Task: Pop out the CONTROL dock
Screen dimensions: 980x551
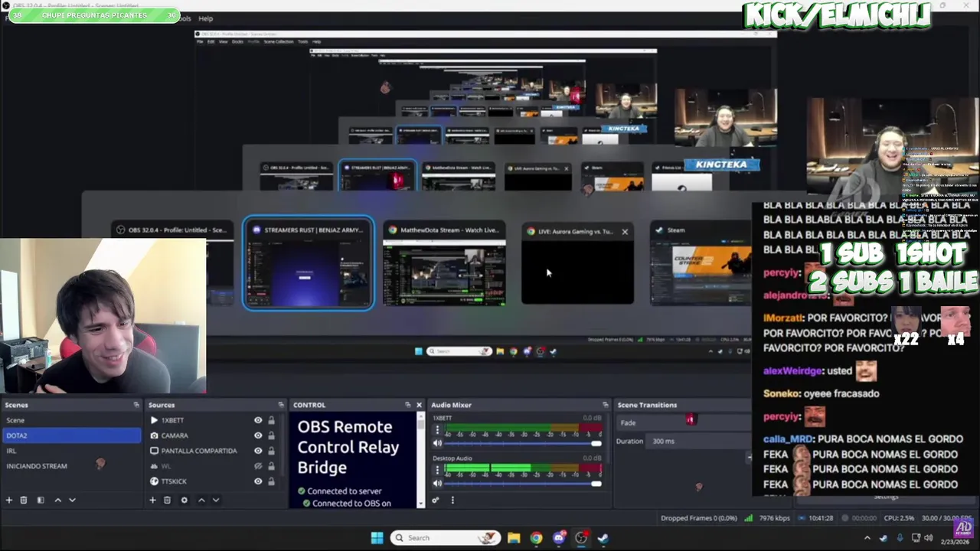Action: [x=407, y=405]
